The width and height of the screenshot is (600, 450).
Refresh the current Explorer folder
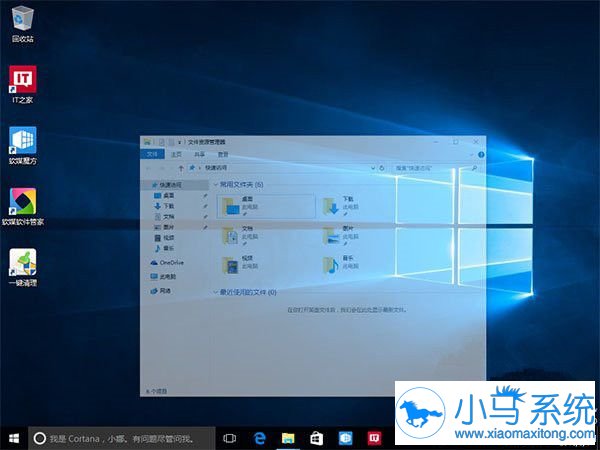[x=382, y=168]
